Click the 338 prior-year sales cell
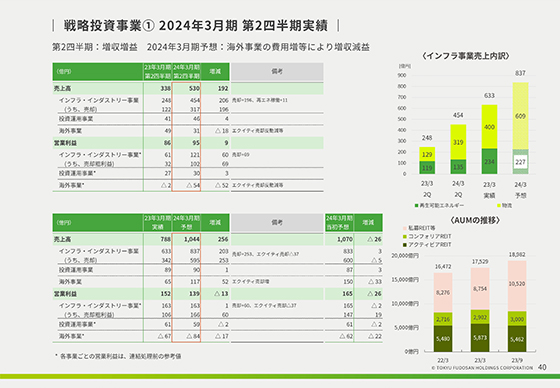 (x=165, y=89)
